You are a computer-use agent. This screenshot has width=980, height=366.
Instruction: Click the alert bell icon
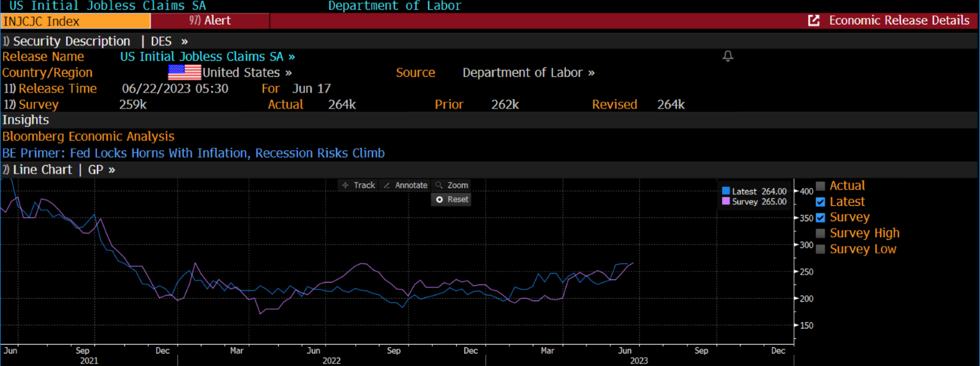(728, 56)
